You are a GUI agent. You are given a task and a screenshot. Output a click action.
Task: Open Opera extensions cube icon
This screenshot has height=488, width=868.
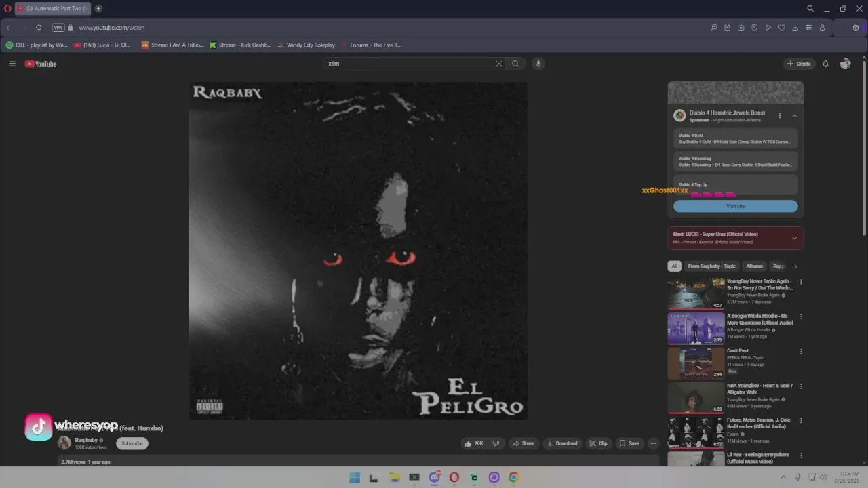(856, 28)
